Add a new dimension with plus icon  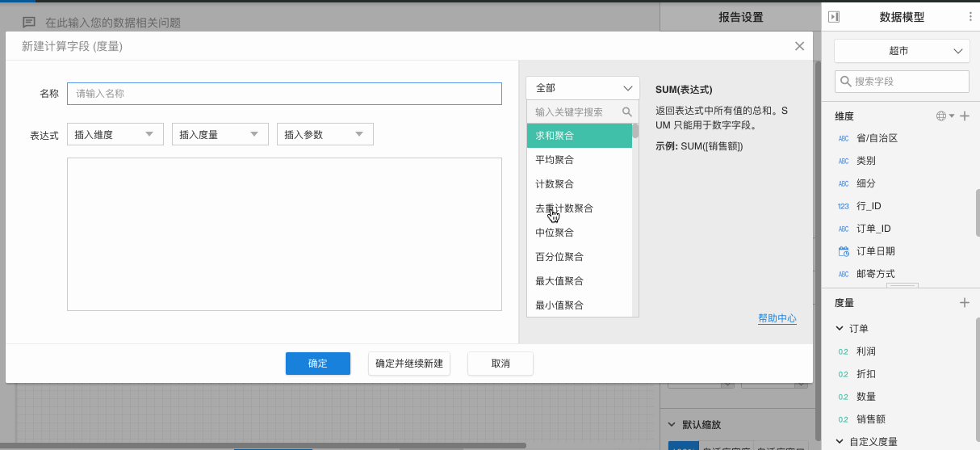[964, 116]
